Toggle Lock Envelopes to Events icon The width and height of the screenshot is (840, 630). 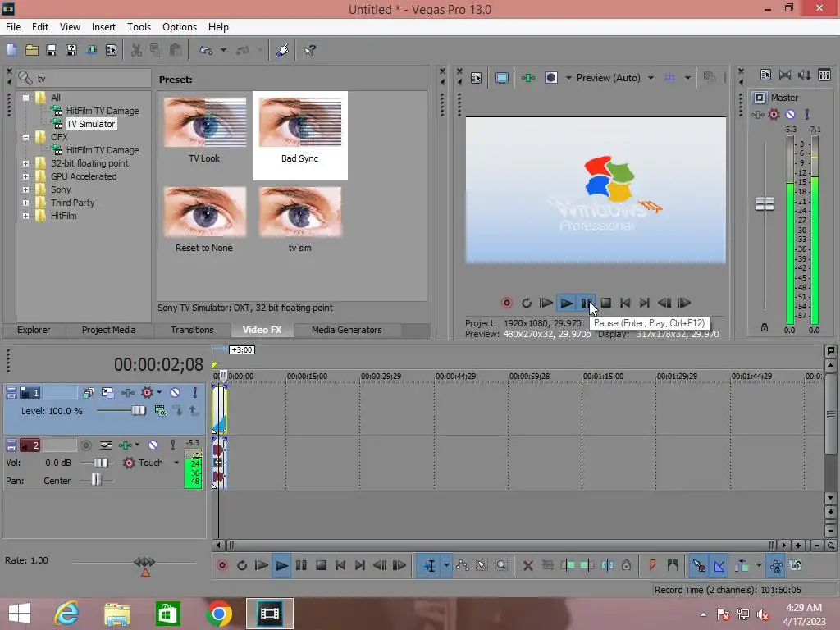click(x=776, y=566)
